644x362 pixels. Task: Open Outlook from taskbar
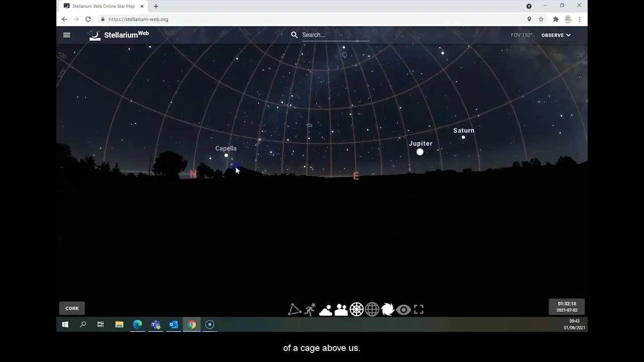174,325
